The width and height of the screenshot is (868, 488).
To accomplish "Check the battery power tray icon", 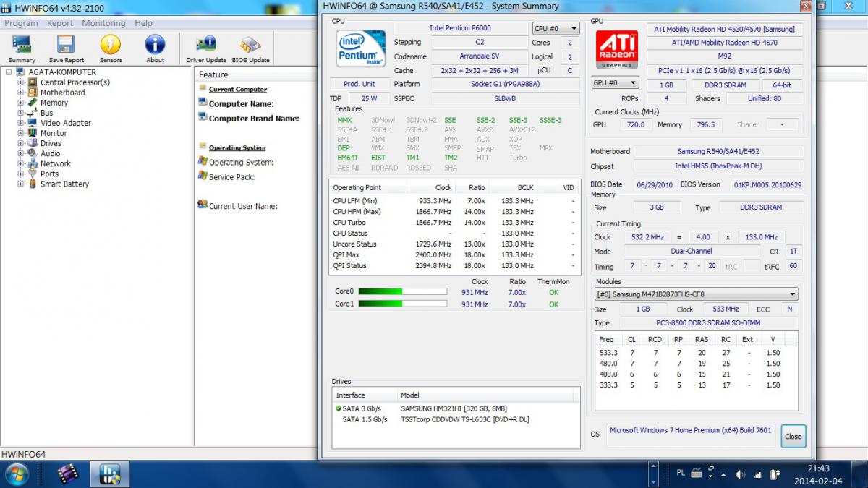I will [x=775, y=474].
